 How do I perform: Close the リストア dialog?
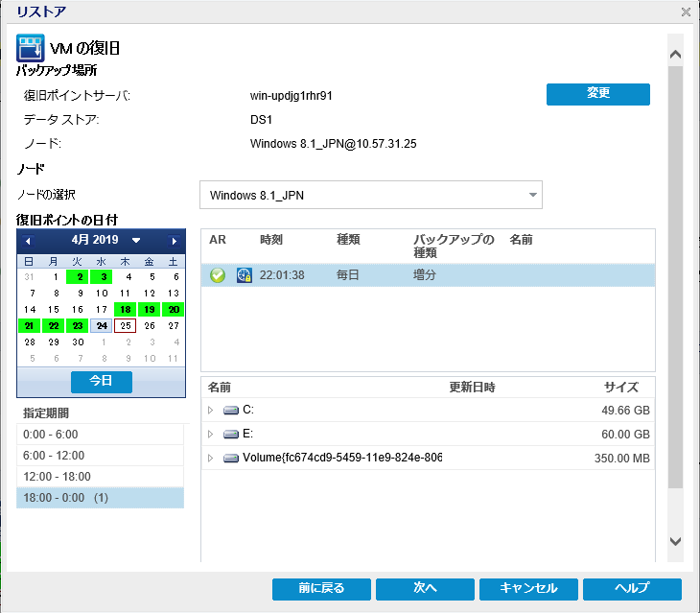[686, 12]
